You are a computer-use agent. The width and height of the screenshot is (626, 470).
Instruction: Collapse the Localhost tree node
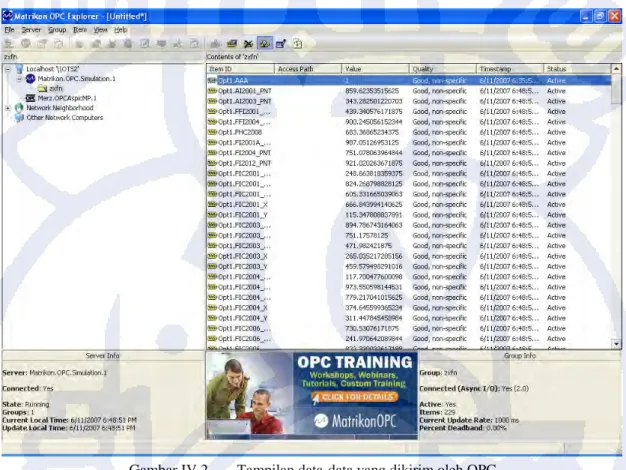pos(8,69)
